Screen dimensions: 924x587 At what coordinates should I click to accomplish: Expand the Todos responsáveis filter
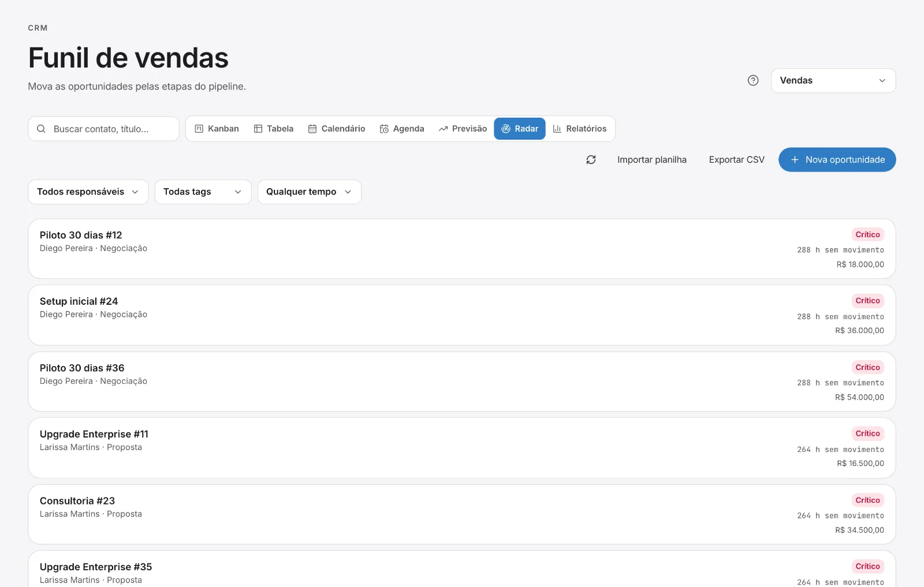pos(88,192)
